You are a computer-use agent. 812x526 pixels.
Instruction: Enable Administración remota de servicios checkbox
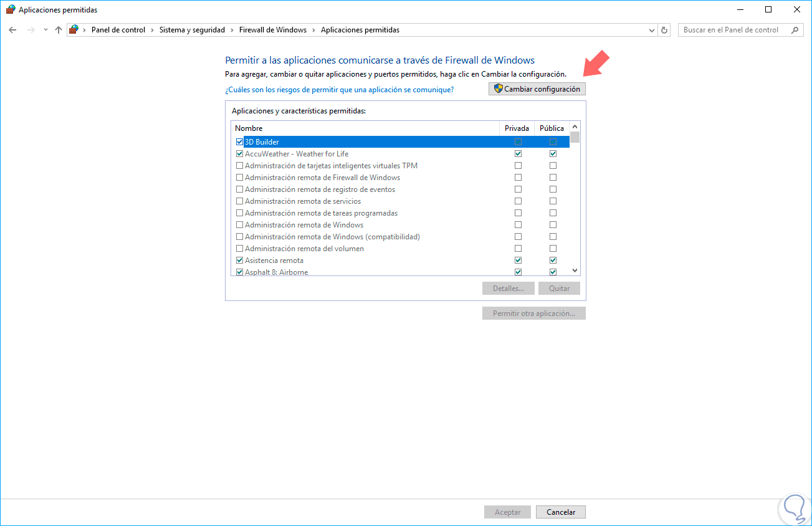(x=239, y=201)
